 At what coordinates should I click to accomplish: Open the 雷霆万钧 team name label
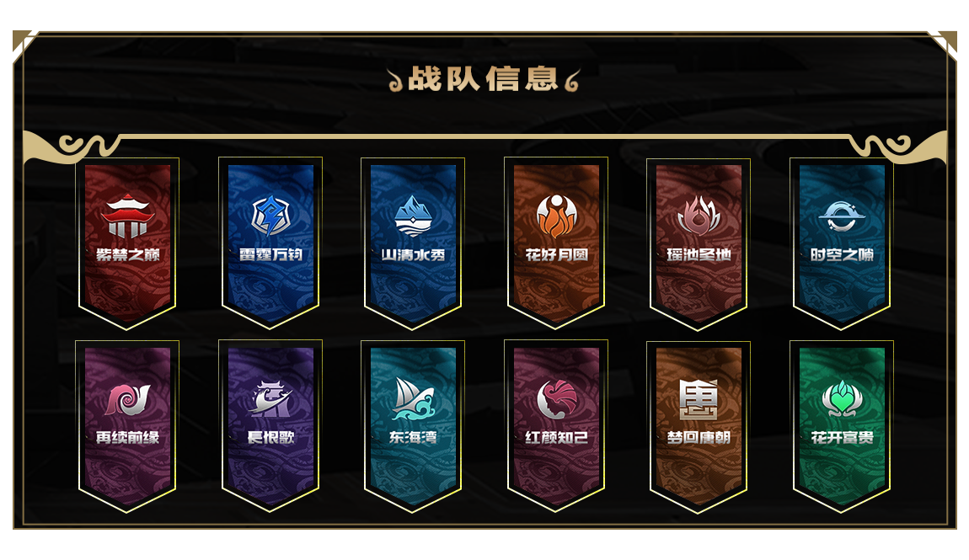[270, 254]
